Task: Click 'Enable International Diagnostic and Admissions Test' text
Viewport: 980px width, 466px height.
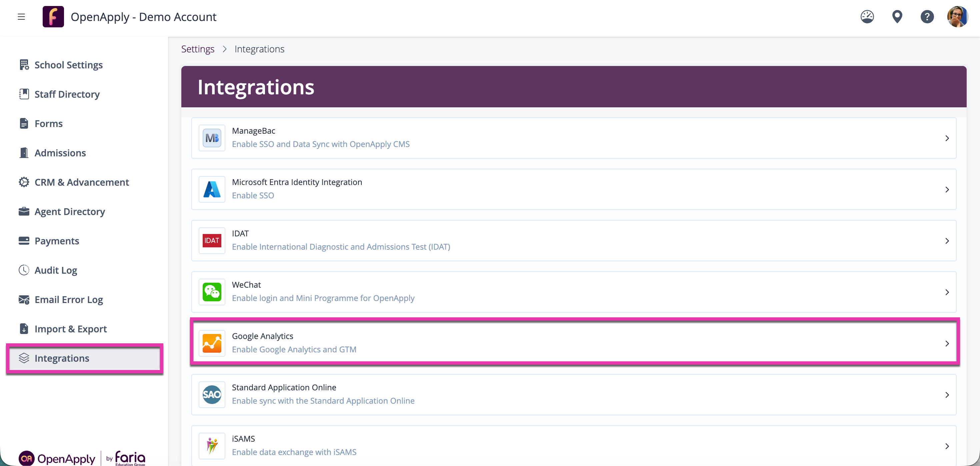Action: [x=341, y=247]
